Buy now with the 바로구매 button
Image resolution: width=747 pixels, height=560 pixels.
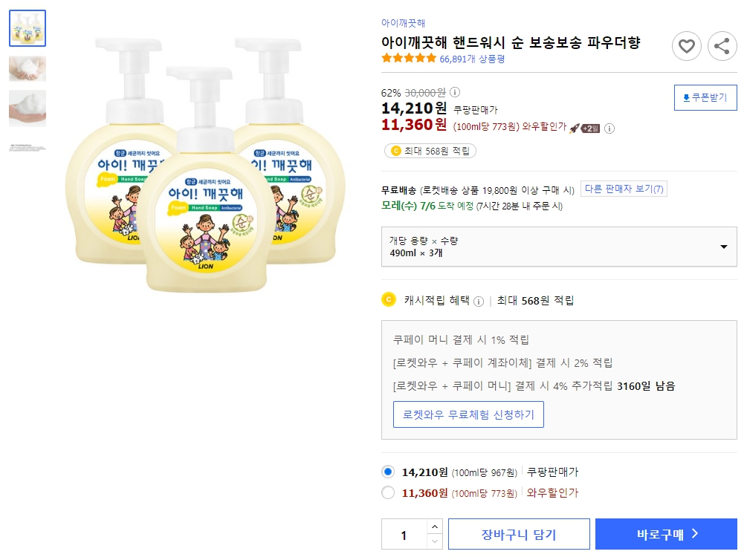(666, 533)
